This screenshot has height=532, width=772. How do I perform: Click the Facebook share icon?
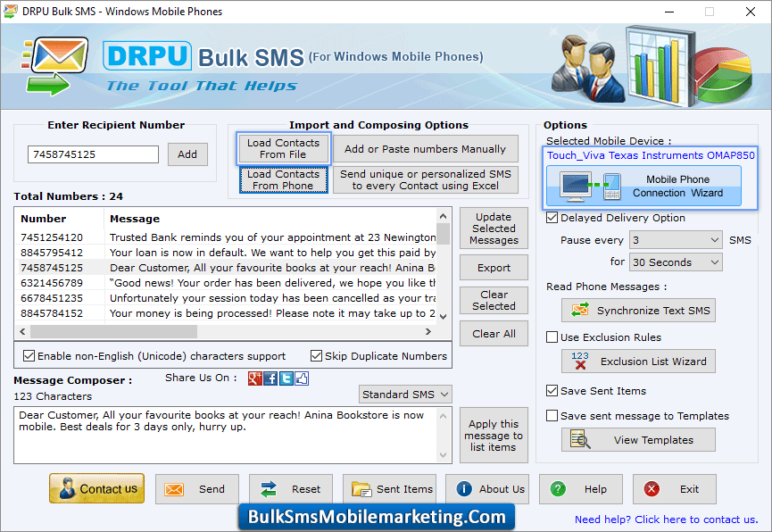tap(270, 378)
